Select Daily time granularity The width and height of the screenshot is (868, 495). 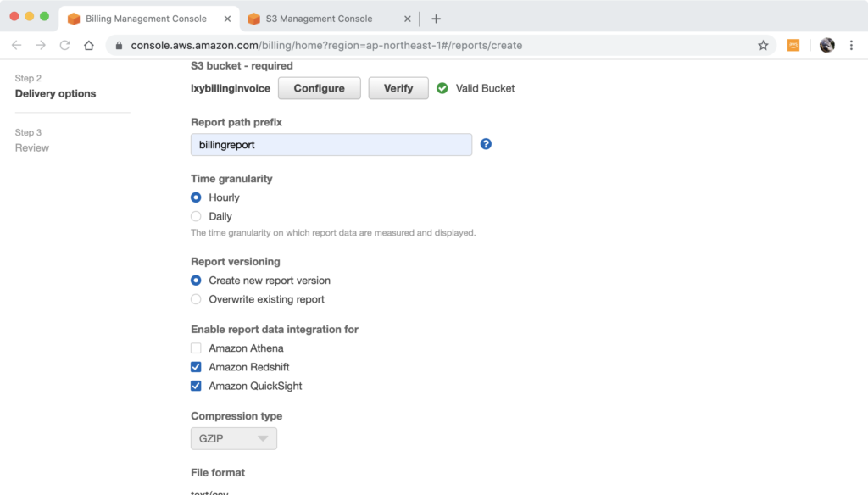pyautogui.click(x=196, y=216)
